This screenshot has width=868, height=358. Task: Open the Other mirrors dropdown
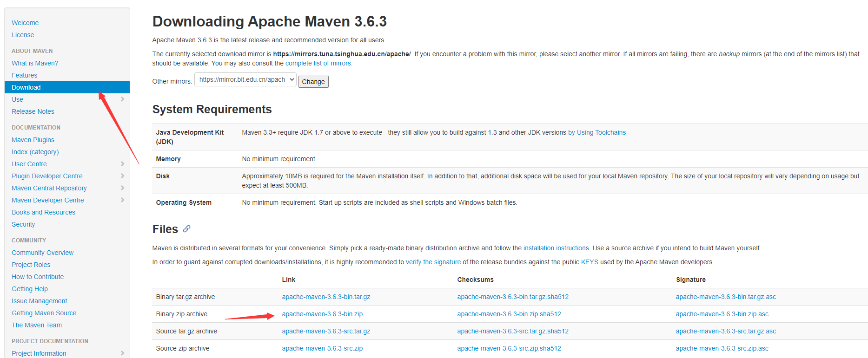pyautogui.click(x=245, y=79)
